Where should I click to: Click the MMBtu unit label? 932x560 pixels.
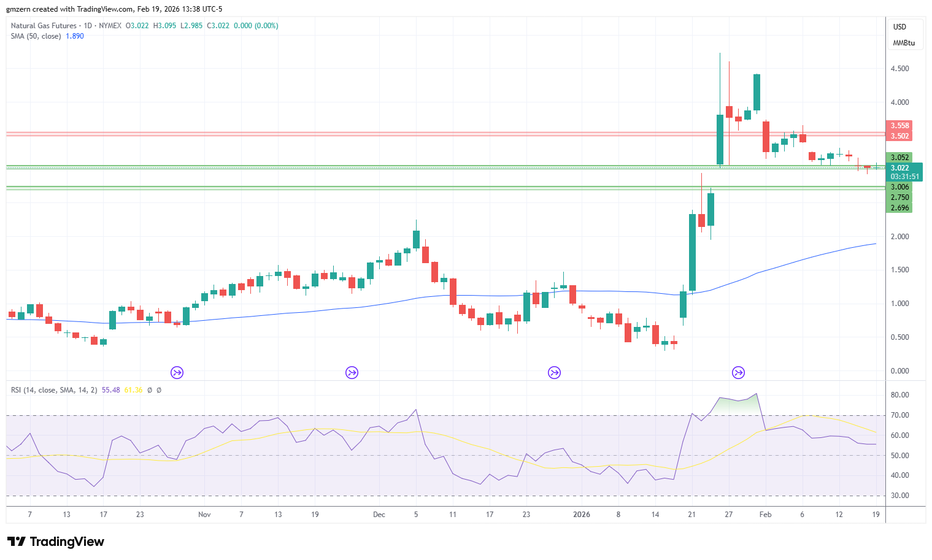(x=904, y=43)
